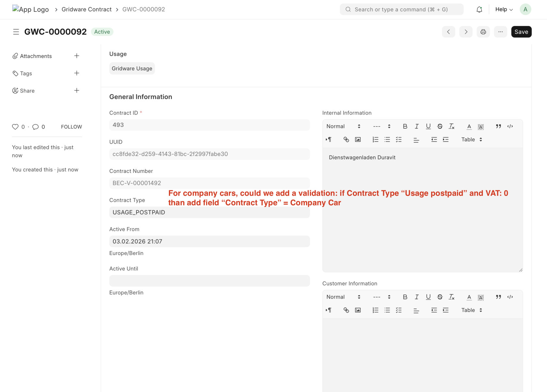547x392 pixels.
Task: Open Table dropdown in Internal Information editor
Action: coord(471,140)
